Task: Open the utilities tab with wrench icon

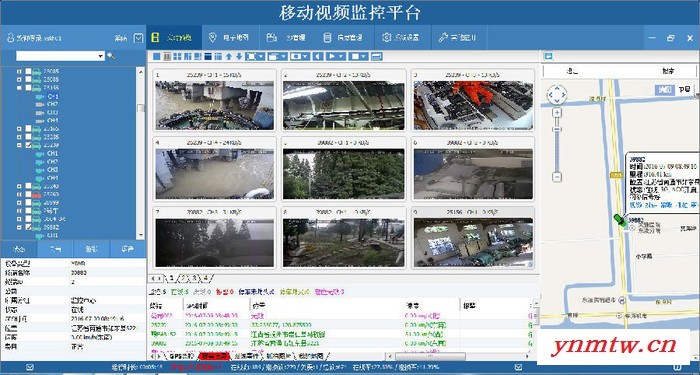Action: click(458, 38)
